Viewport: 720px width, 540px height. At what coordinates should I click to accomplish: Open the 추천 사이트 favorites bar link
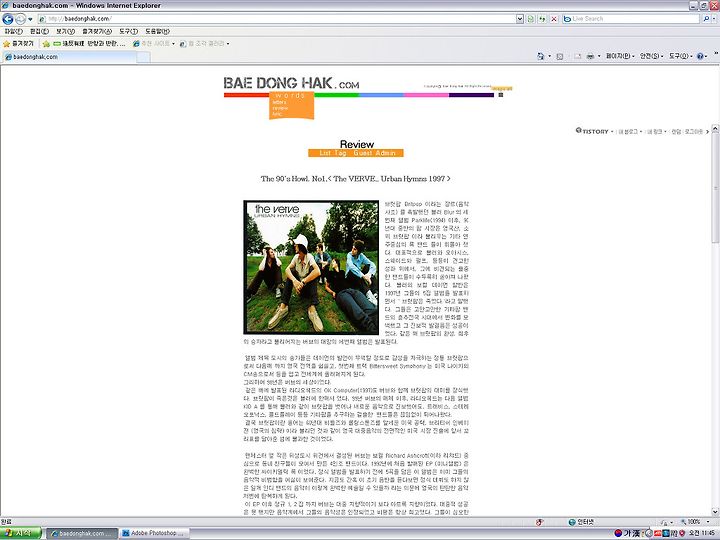(x=153, y=44)
